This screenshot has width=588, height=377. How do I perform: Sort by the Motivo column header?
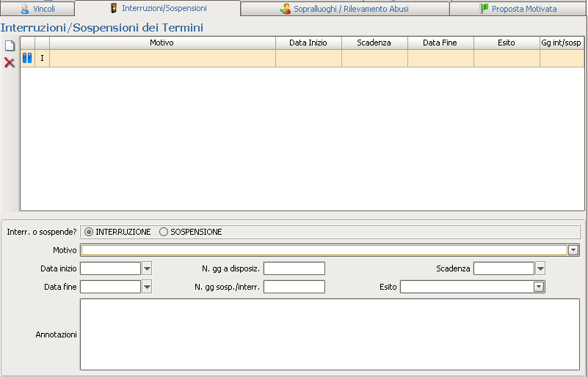point(162,43)
